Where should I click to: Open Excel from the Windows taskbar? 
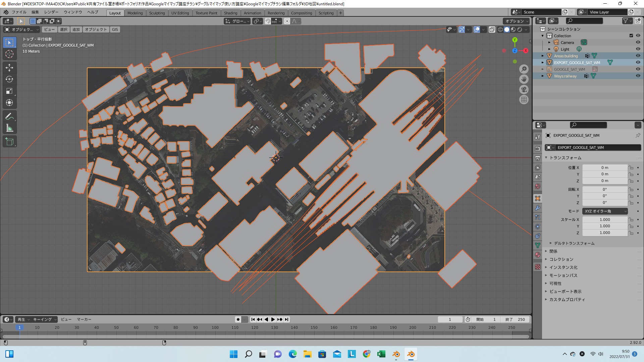tap(381, 354)
